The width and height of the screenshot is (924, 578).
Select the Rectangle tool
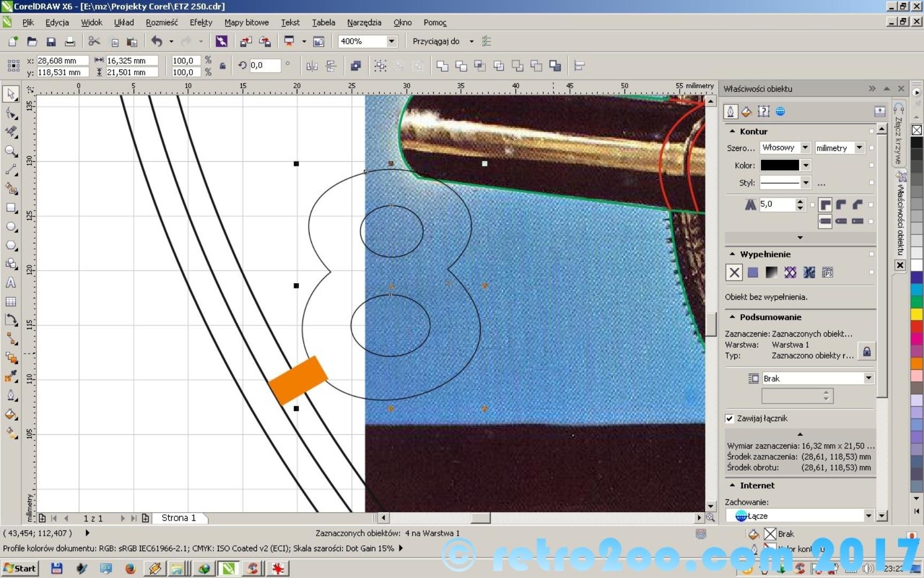(11, 208)
